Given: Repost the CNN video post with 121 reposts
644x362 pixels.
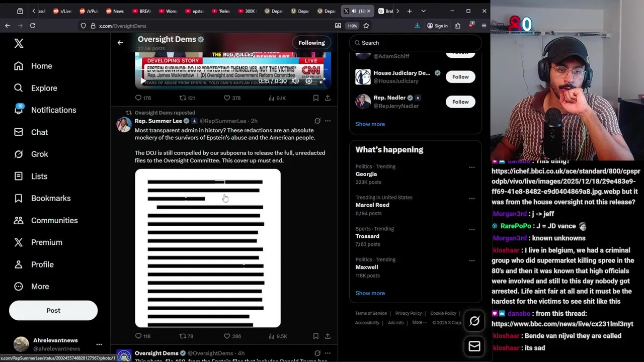Looking at the screenshot, I should [x=187, y=98].
